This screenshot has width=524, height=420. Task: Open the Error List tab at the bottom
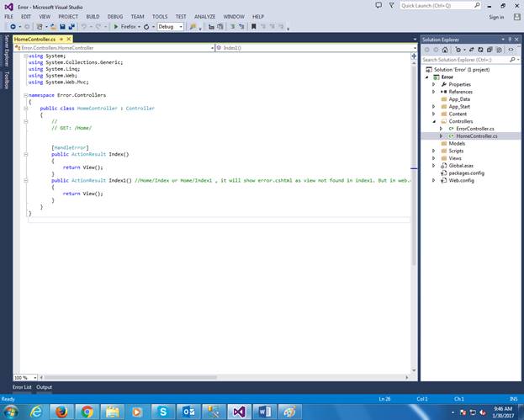pos(22,387)
